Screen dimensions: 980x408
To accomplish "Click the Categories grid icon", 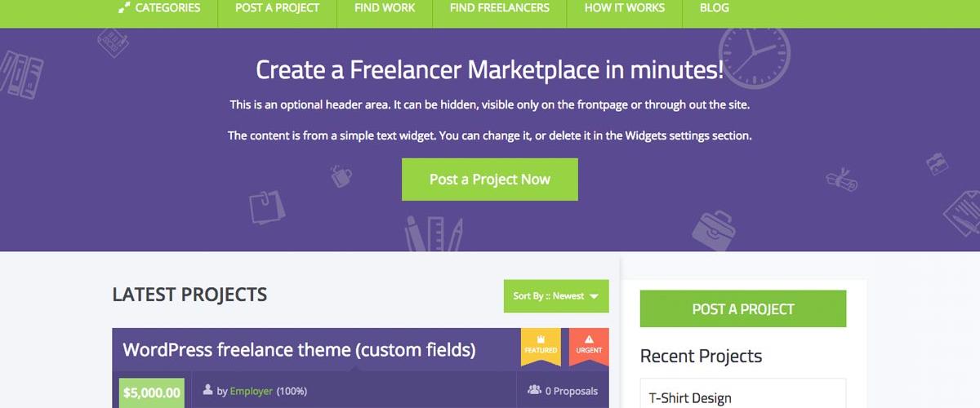I will coord(123,8).
